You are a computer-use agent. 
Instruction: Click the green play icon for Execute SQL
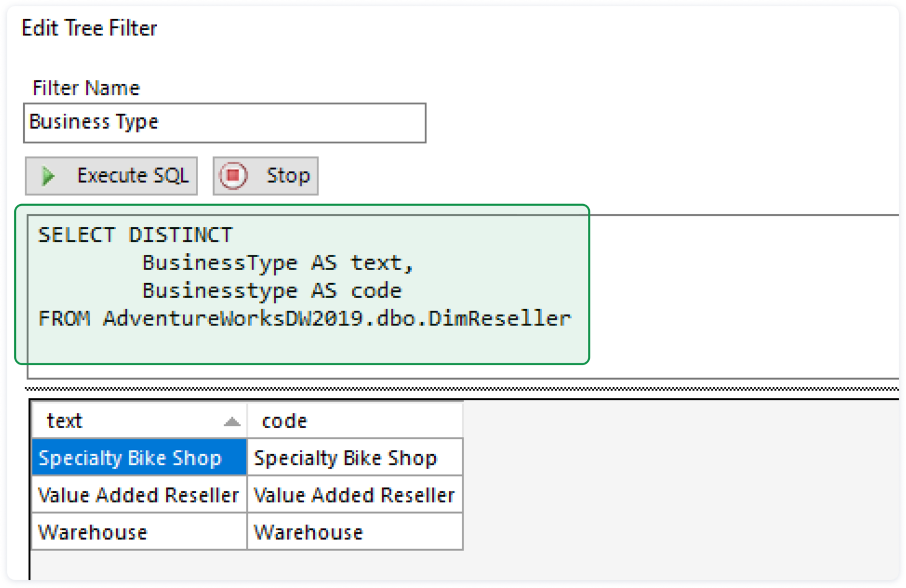click(x=48, y=176)
